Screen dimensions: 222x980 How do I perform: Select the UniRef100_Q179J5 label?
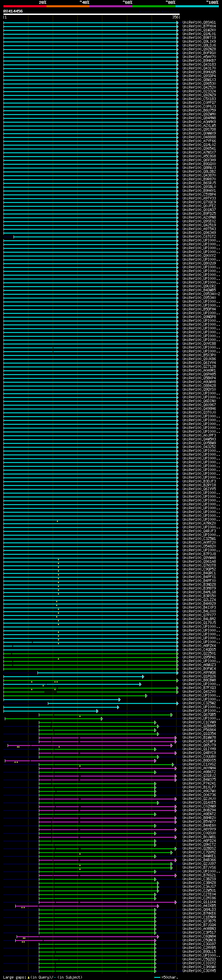point(199,623)
